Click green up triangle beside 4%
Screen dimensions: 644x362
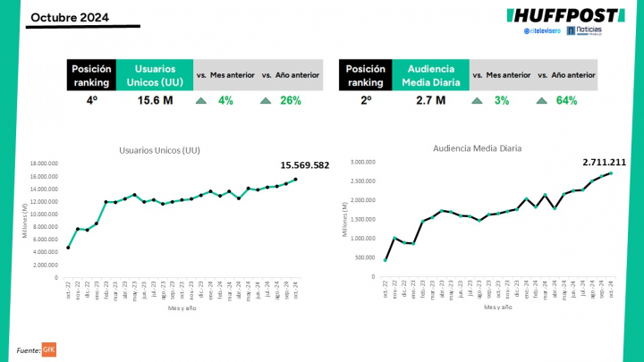201,101
